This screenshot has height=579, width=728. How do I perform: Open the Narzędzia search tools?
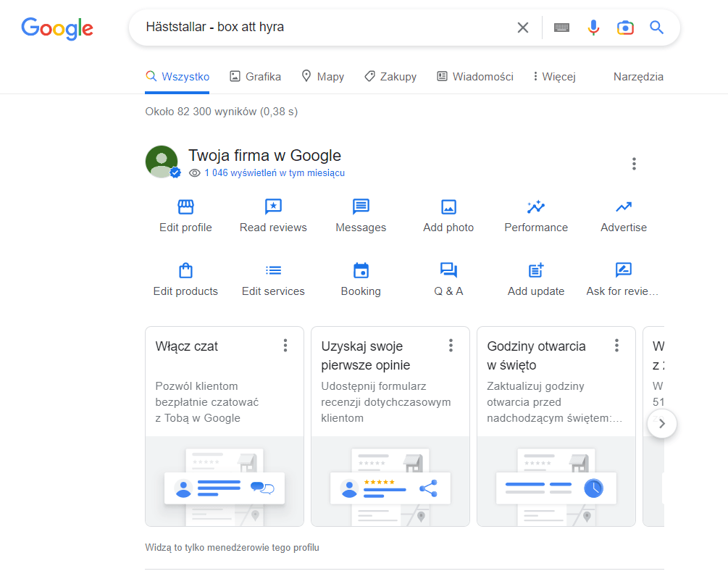[x=638, y=77]
